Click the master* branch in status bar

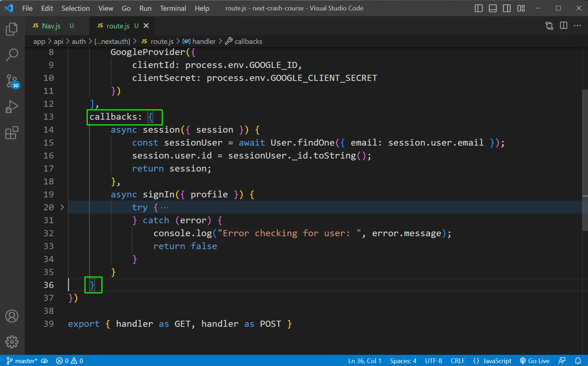coord(22,361)
